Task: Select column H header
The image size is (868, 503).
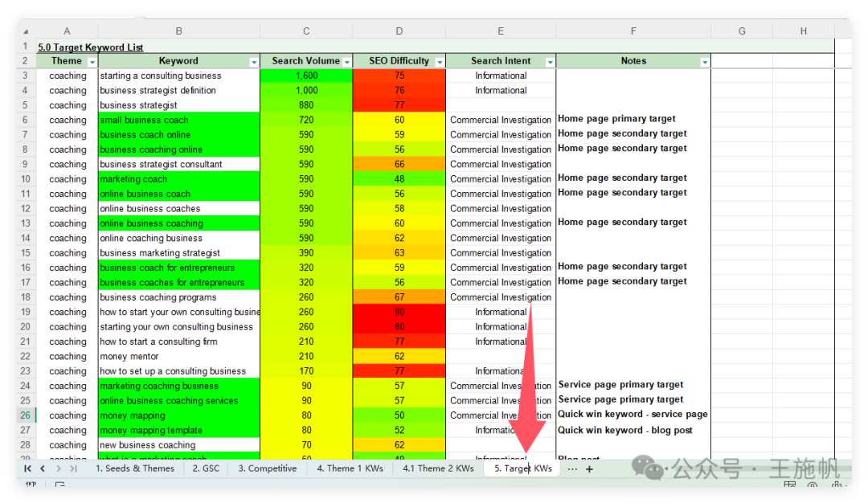Action: pos(803,31)
